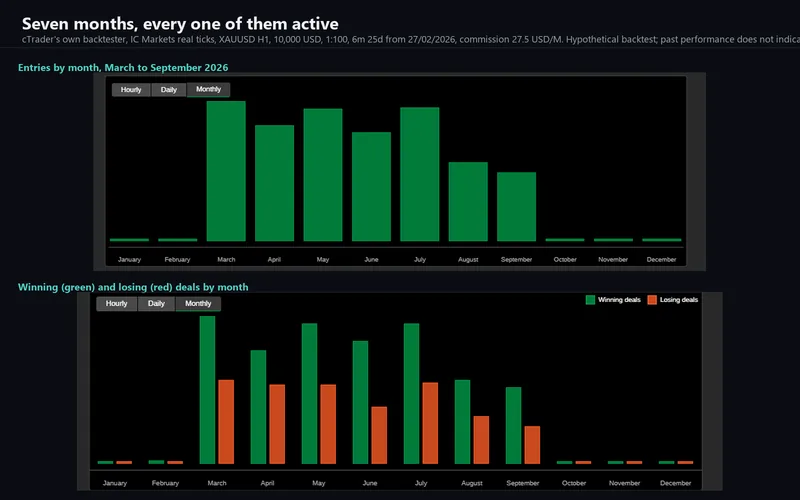Click the September bar in entries chart

(516, 207)
